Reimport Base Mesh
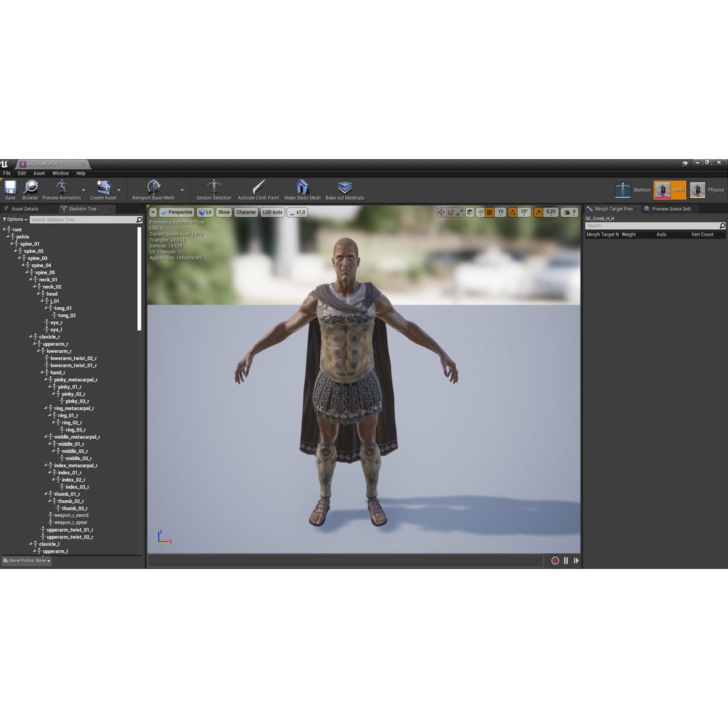 pyautogui.click(x=154, y=190)
